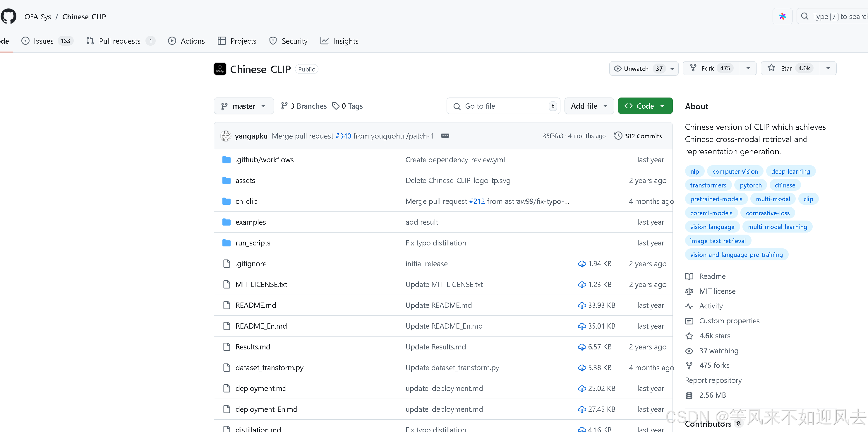
Task: Click the README.md file icon
Action: [227, 305]
